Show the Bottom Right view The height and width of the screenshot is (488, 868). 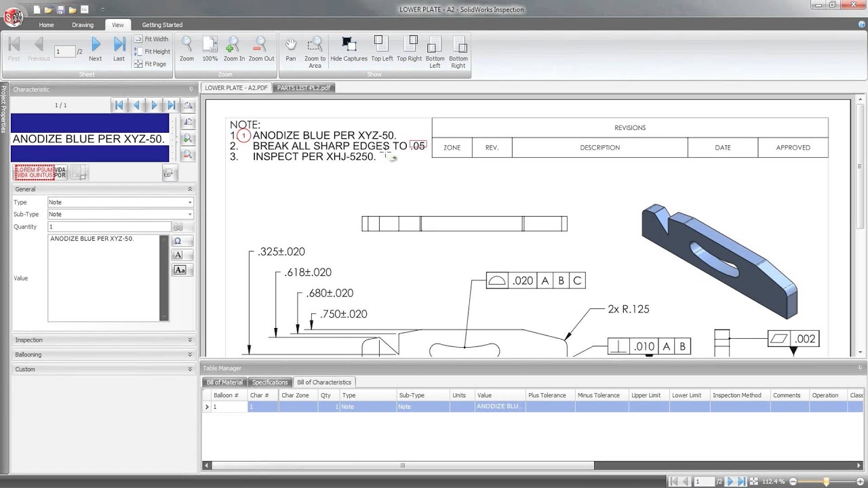[458, 52]
